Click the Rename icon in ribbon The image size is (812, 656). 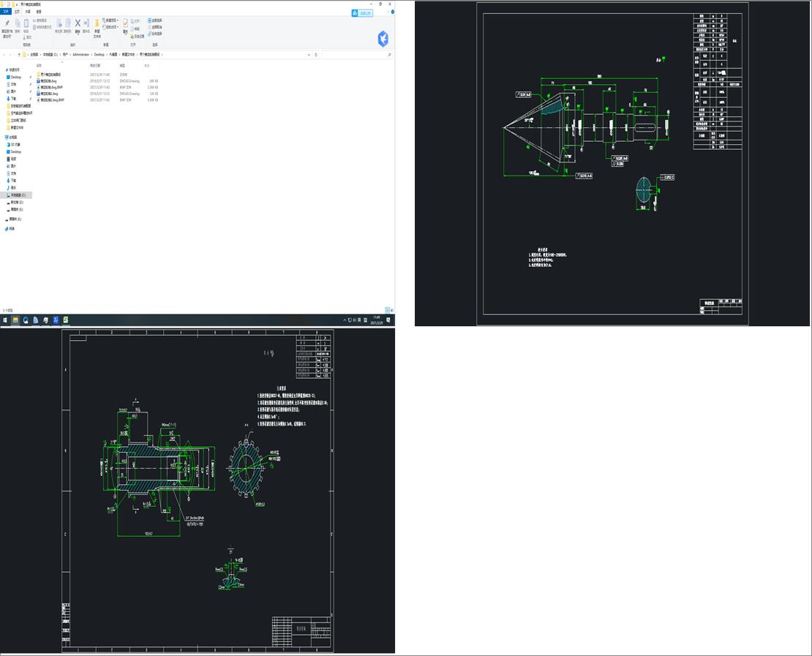point(86,24)
